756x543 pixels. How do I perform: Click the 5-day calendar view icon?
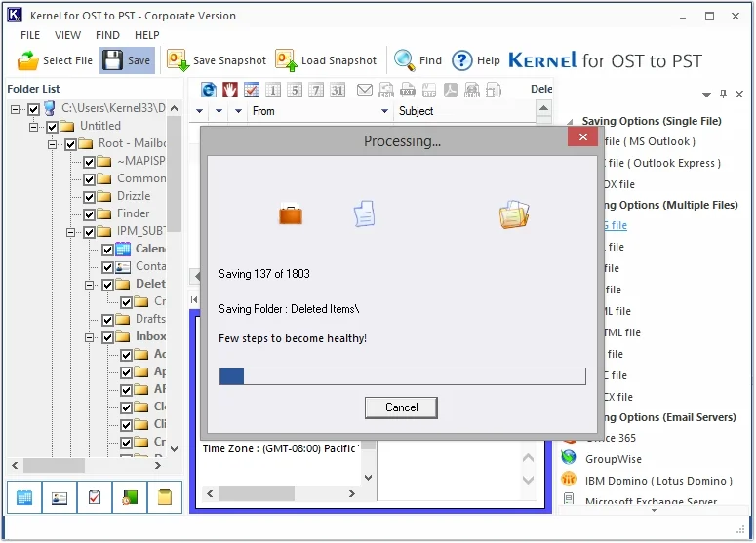[x=295, y=90]
